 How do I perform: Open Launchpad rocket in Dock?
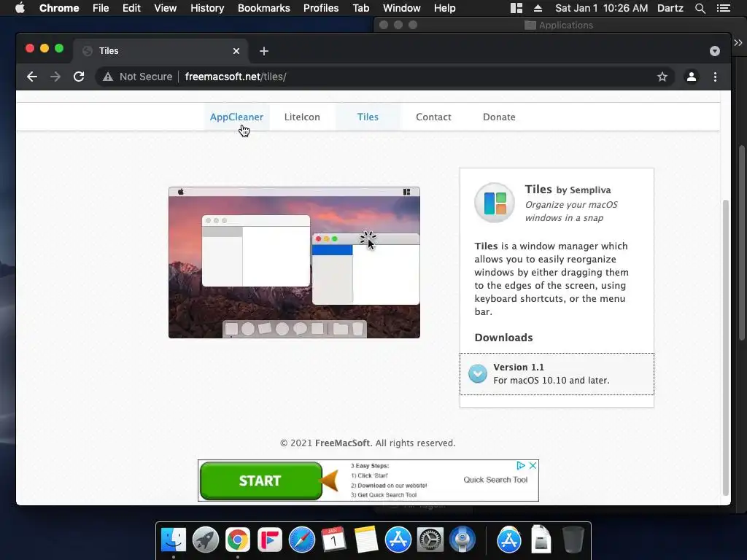coord(205,540)
